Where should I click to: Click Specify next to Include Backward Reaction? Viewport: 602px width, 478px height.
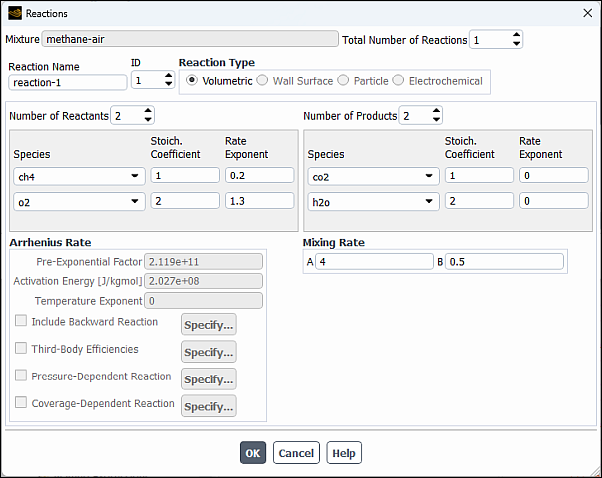click(x=208, y=325)
